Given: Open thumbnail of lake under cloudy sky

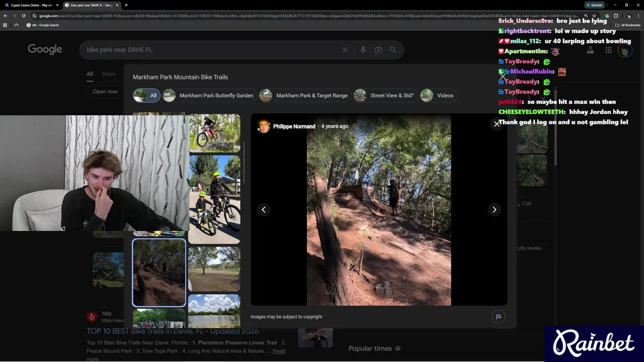Looking at the screenshot, I should (214, 311).
